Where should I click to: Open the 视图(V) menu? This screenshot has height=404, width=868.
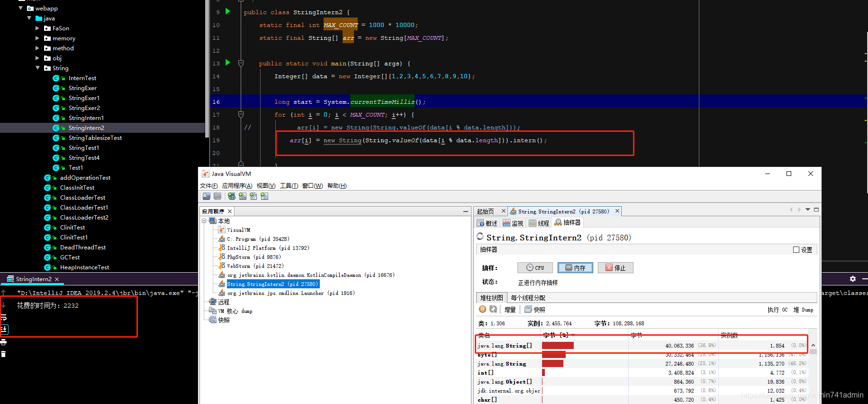coord(266,186)
